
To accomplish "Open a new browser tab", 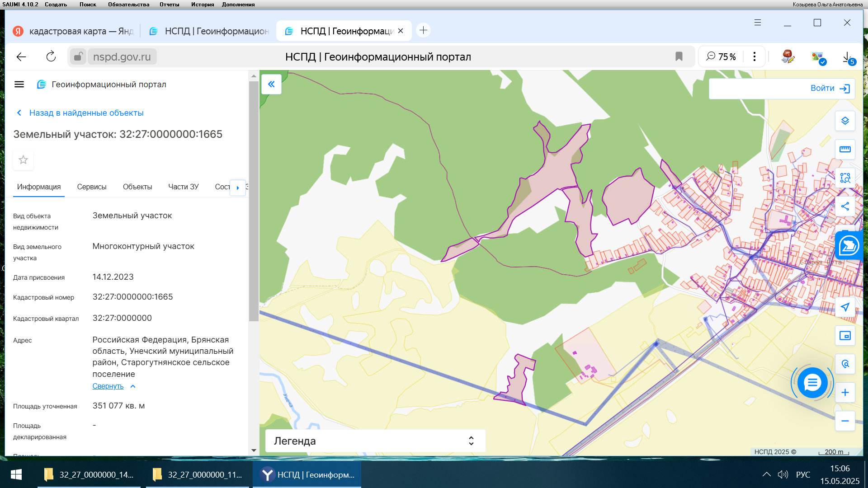I will (x=423, y=30).
